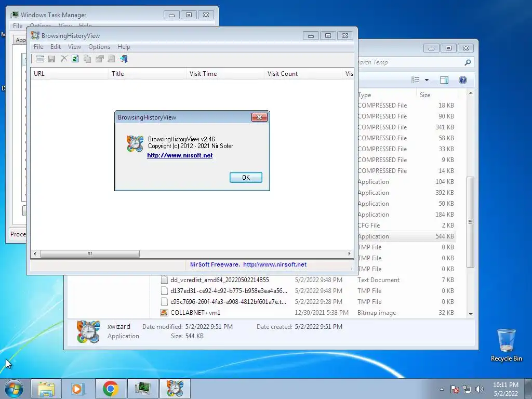Open BrowsingHistoryView View menu
The width and height of the screenshot is (532, 399).
pos(74,46)
